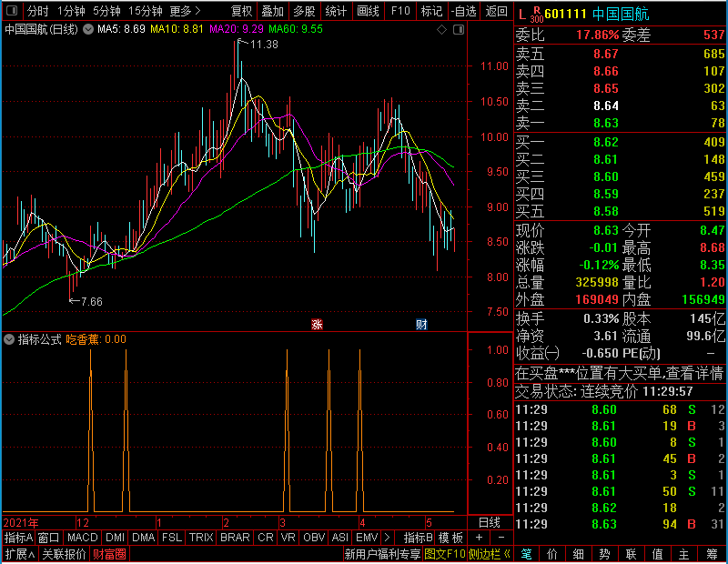Screen dimensions: 728x564
Task: Open the 统计 statistics tool
Action: pyautogui.click(x=336, y=11)
